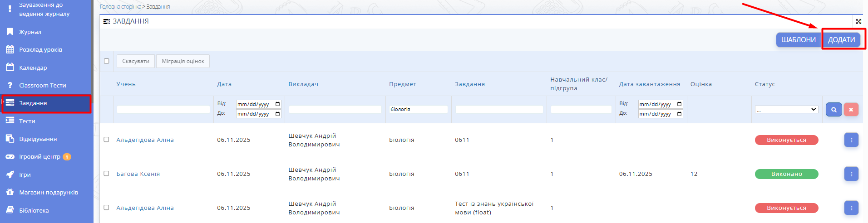This screenshot has height=223, width=868.
Task: Click the Міграція оцінок button
Action: (x=183, y=61)
